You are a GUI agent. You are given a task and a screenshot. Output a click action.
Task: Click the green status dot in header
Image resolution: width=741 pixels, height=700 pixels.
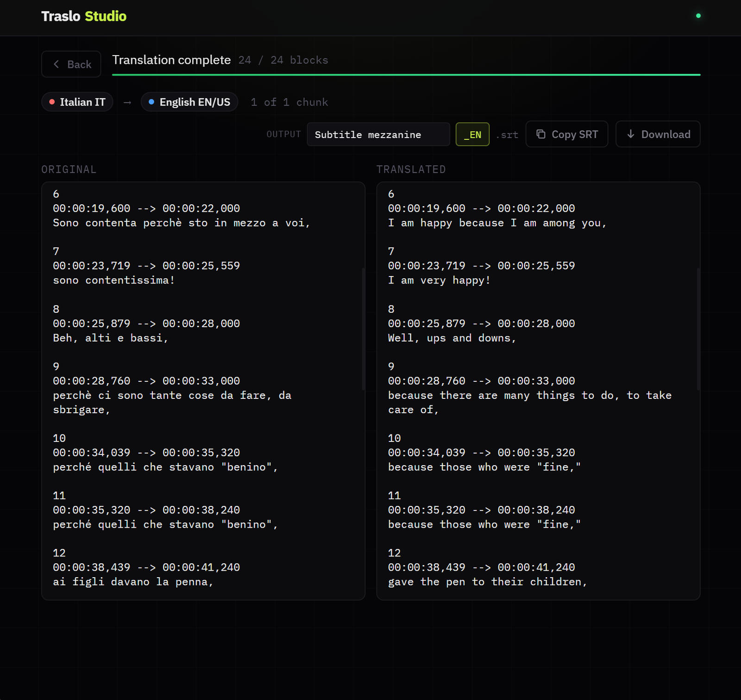698,16
